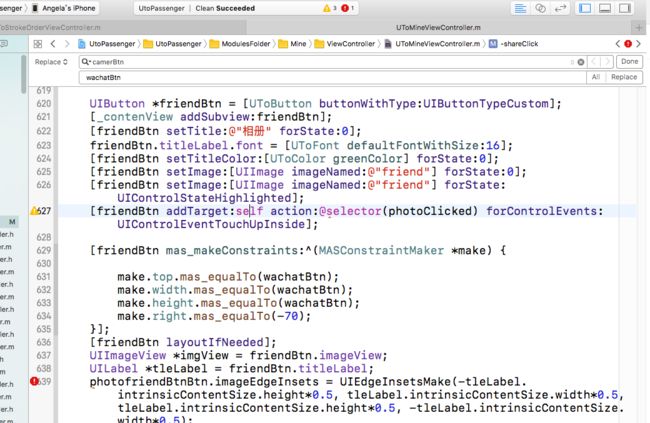Go back in editor history
Image resolution: width=650 pixels, height=423 pixels.
[53, 44]
